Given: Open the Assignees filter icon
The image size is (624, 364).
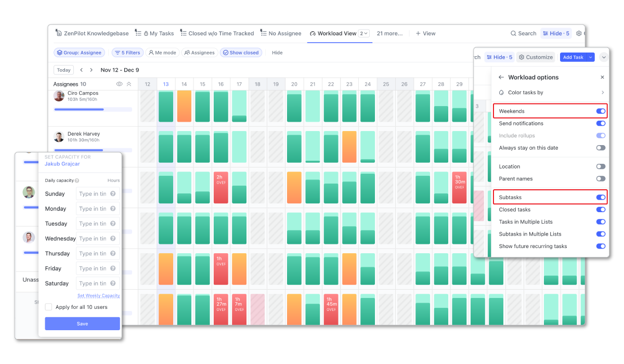Looking at the screenshot, I should point(188,53).
